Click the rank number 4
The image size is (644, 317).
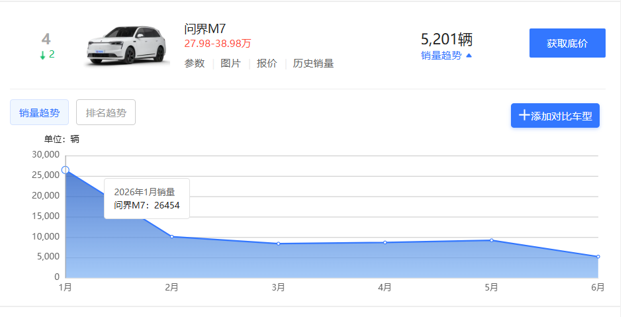46,40
